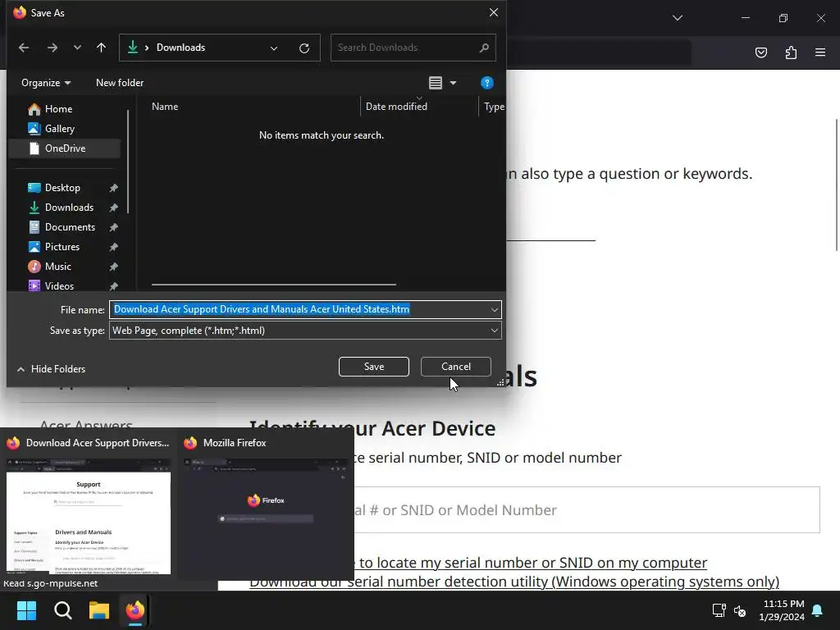Change the view layout icon
The image size is (840, 630).
click(x=436, y=83)
